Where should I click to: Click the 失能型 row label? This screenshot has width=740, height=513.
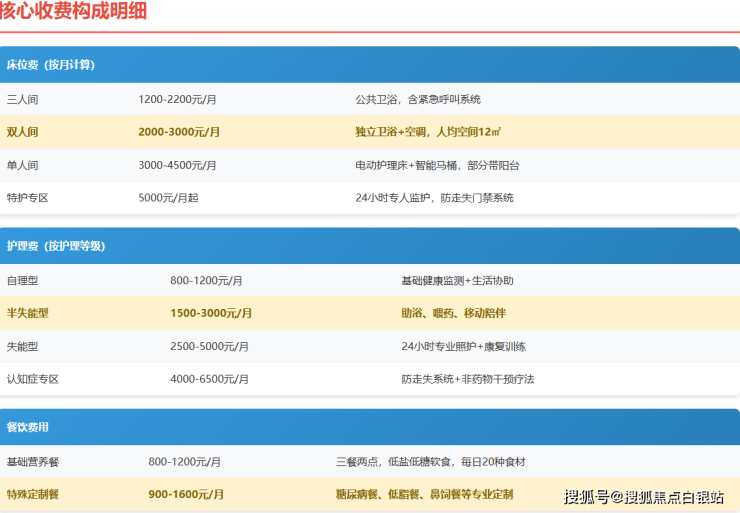[22, 346]
